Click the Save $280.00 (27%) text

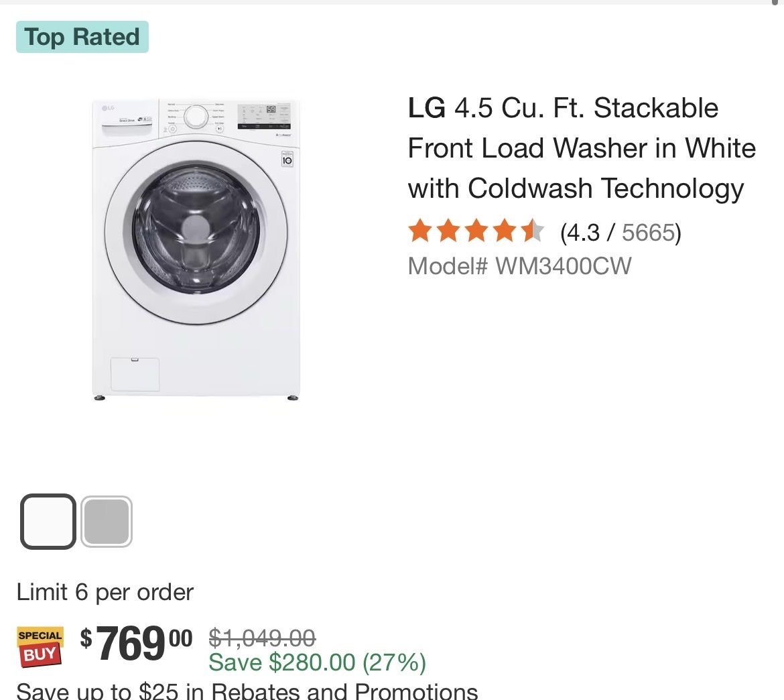tap(317, 662)
